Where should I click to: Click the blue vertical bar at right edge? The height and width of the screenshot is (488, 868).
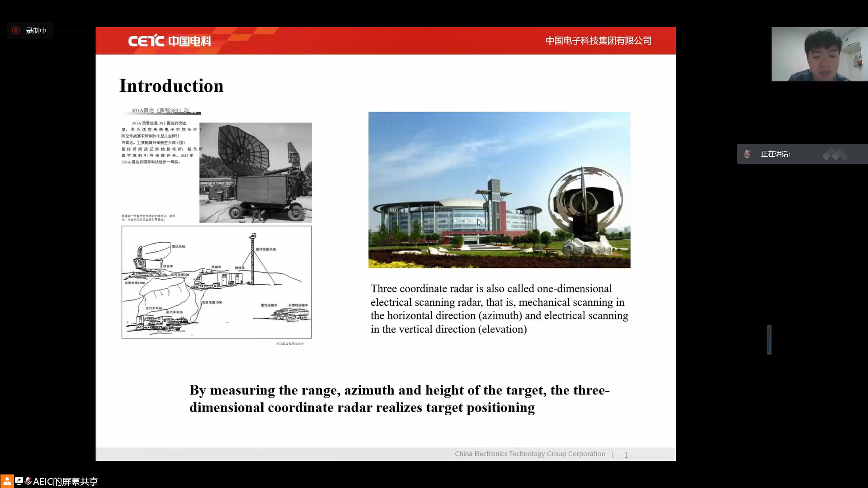pos(769,340)
